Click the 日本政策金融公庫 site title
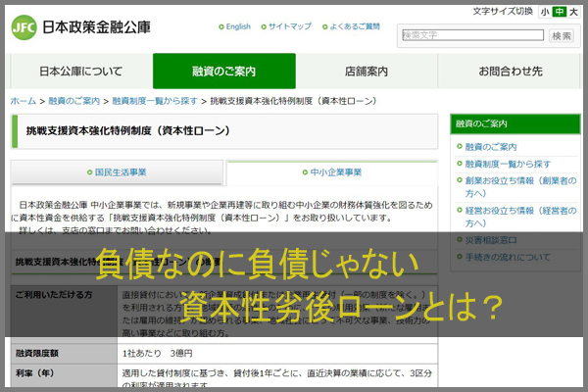This screenshot has height=392, width=588. [96, 27]
